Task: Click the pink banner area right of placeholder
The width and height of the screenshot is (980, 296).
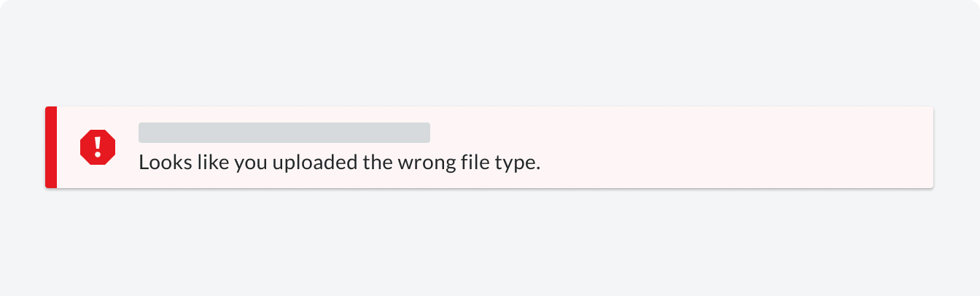Action: (682, 133)
